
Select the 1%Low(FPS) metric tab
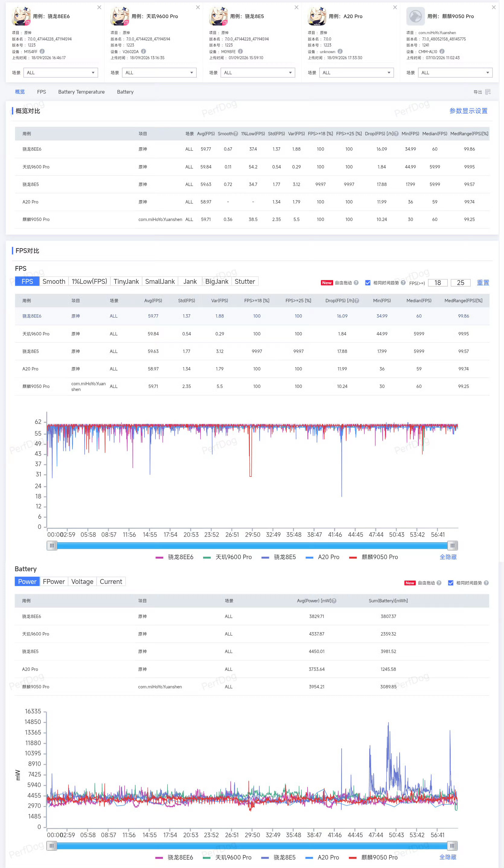click(89, 281)
